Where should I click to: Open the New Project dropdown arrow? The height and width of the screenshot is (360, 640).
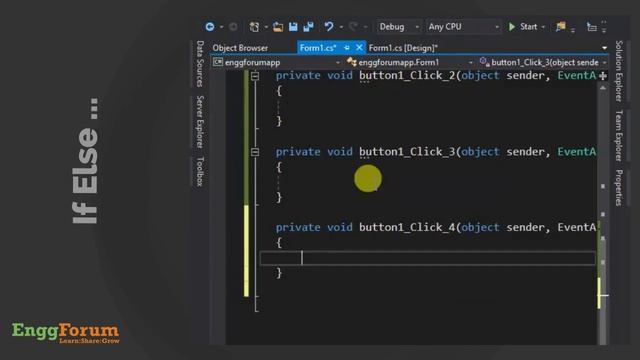[266, 27]
